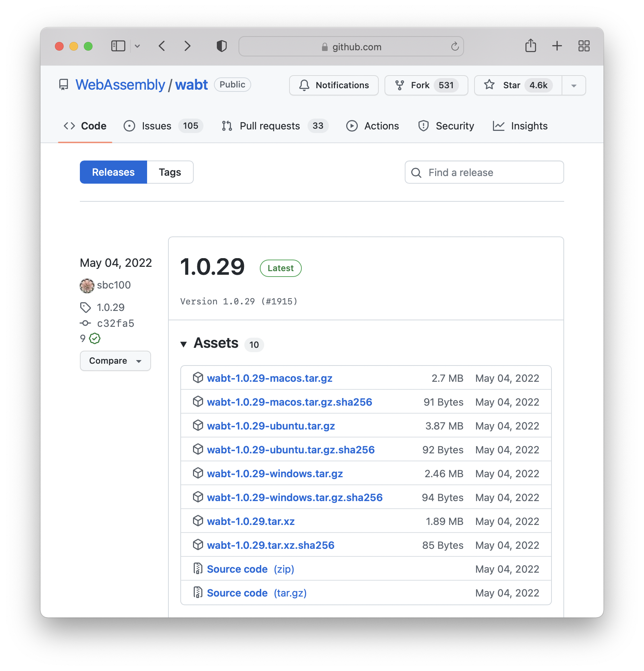
Task: Switch to the Tags view
Action: 170,172
